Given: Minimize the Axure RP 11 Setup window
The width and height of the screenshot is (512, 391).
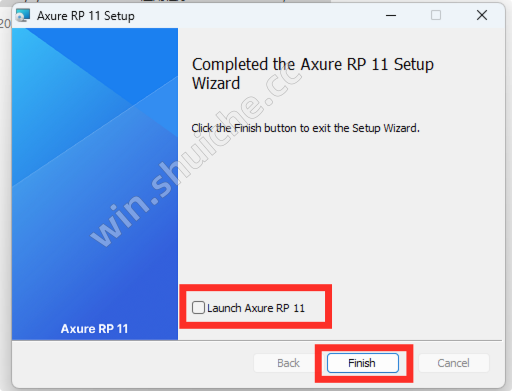Looking at the screenshot, I should (x=391, y=15).
